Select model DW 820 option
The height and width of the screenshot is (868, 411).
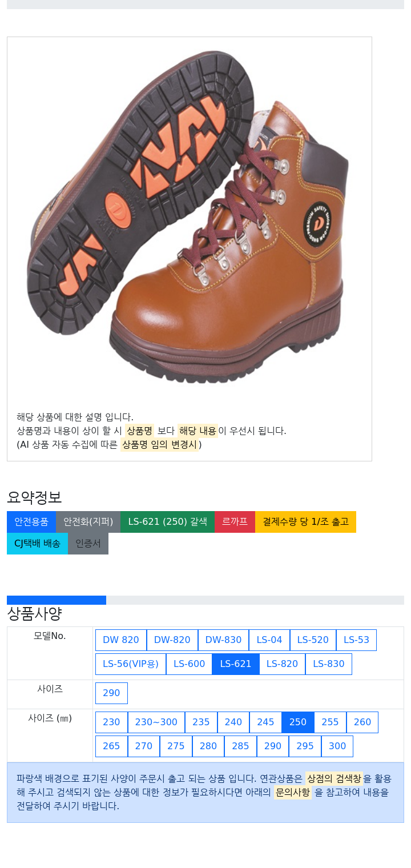point(121,640)
